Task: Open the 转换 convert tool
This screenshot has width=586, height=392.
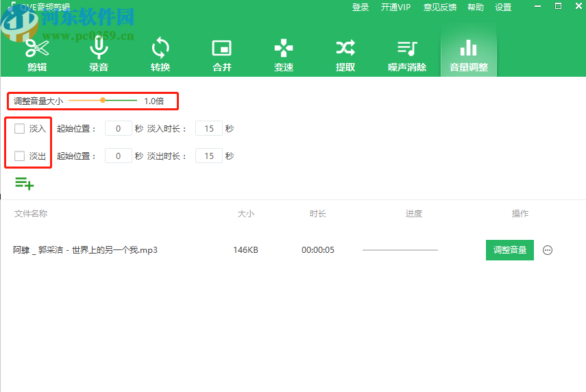Action: [x=160, y=55]
